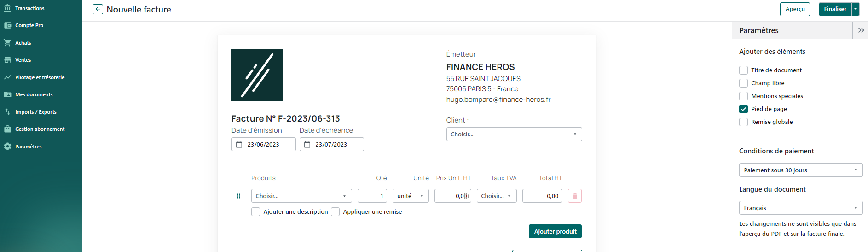Delete the product line with trash icon

[574, 196]
